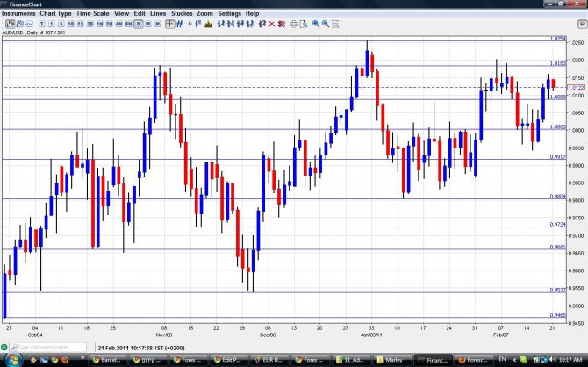This screenshot has width=588, height=367.
Task: Switch to 4H time scale
Action: pyautogui.click(x=118, y=24)
